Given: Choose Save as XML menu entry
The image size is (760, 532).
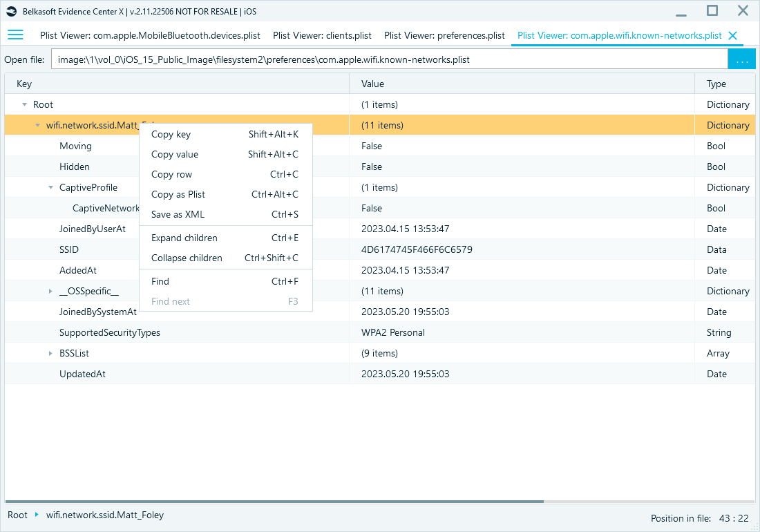Looking at the screenshot, I should coord(225,214).
